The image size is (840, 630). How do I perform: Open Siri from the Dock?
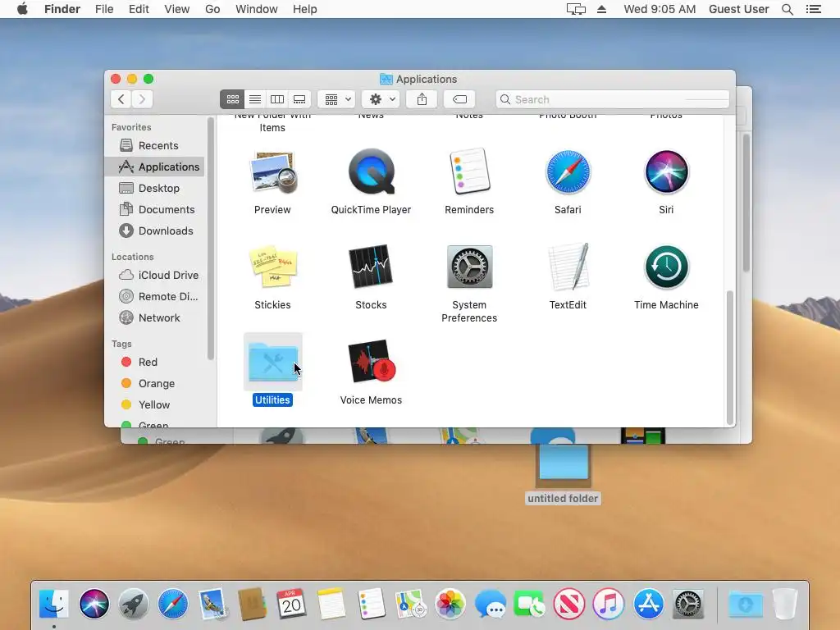[x=94, y=604]
